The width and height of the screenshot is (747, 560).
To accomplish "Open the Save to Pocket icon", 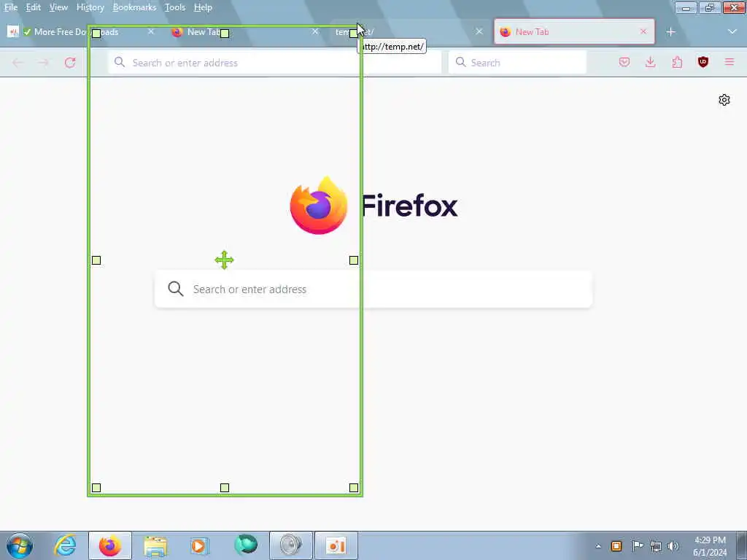I will (x=624, y=63).
